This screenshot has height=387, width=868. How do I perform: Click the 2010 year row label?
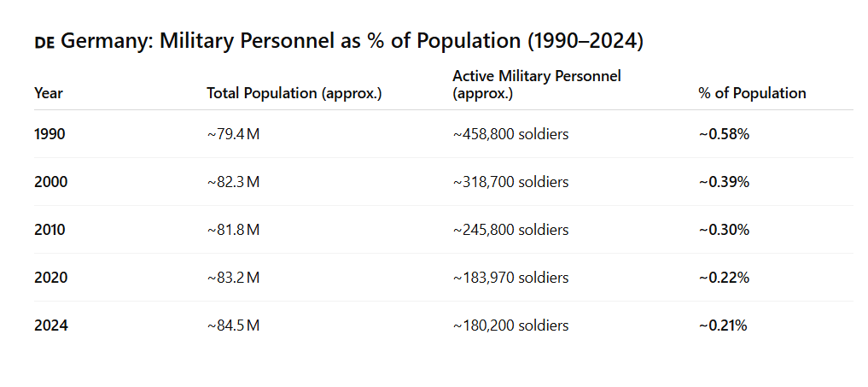click(x=50, y=230)
